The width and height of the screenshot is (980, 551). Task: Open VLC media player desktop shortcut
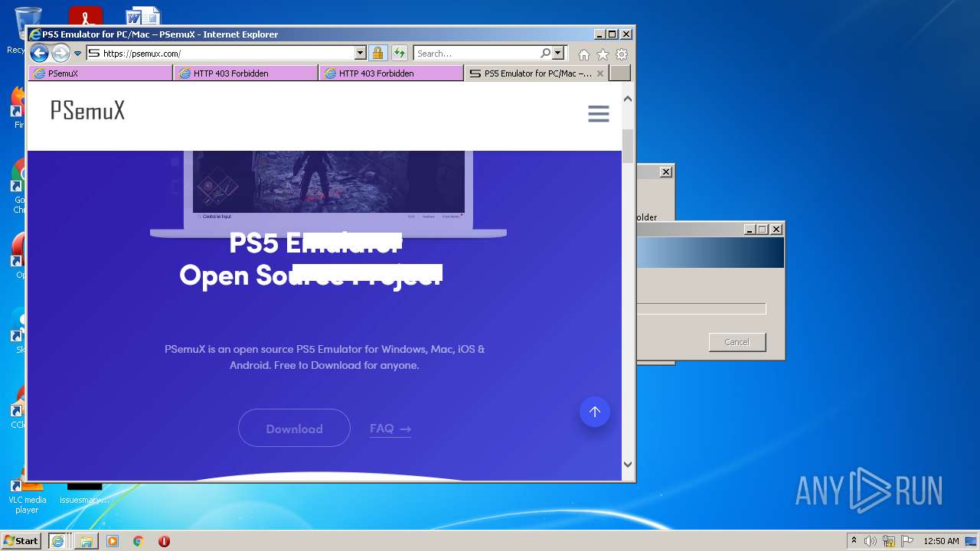click(x=27, y=495)
